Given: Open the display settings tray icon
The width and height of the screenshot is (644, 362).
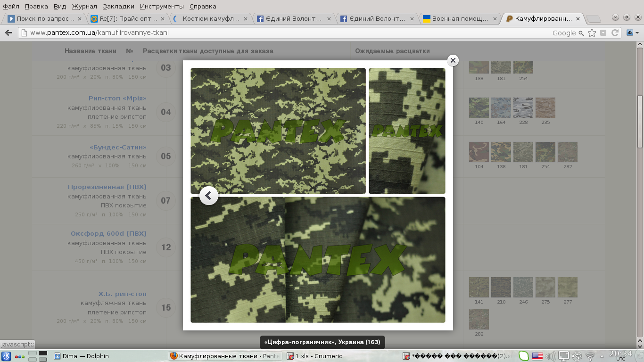Looking at the screenshot, I should point(563,356).
